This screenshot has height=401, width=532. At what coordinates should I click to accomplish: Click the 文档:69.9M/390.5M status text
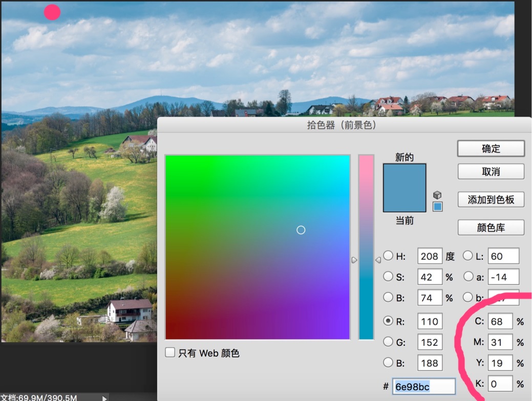coord(39,397)
